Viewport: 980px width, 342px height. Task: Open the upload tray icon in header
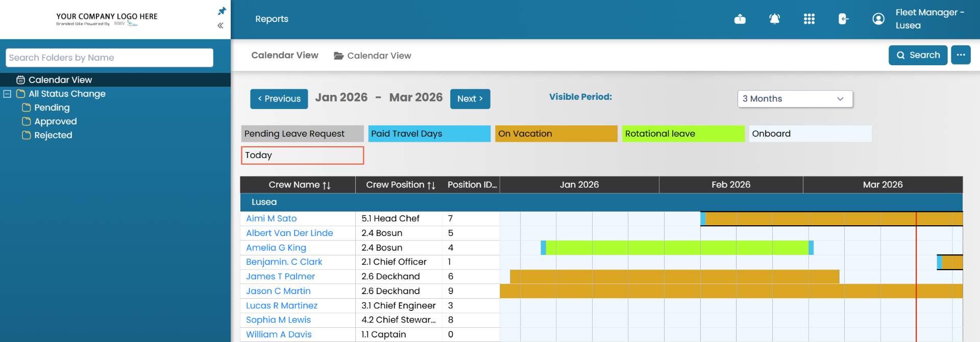(740, 19)
